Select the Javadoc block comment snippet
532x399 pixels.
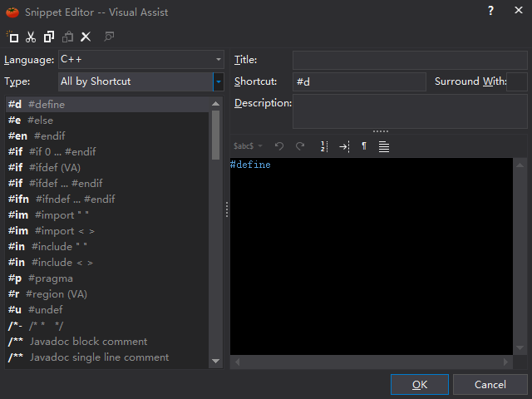point(88,342)
